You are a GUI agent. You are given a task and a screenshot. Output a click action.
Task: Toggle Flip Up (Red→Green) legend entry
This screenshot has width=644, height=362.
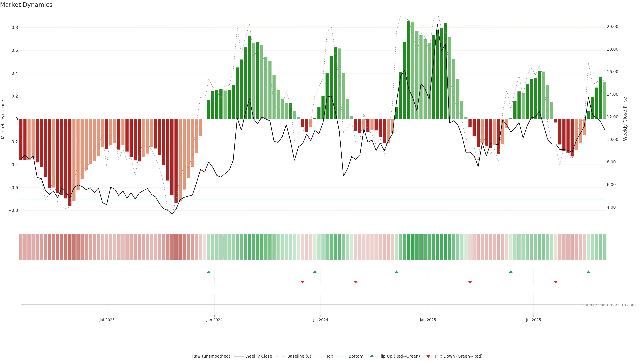pos(399,356)
